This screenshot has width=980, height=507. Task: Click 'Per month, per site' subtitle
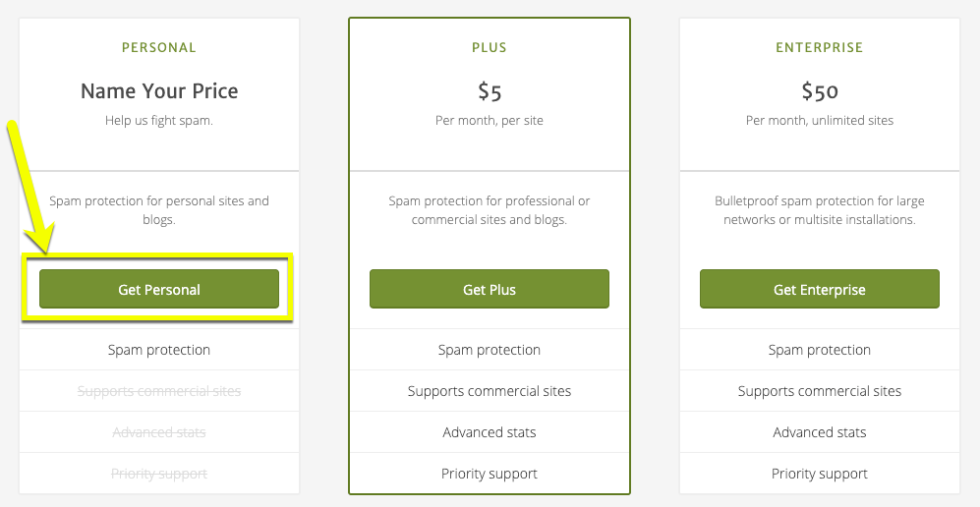490,121
